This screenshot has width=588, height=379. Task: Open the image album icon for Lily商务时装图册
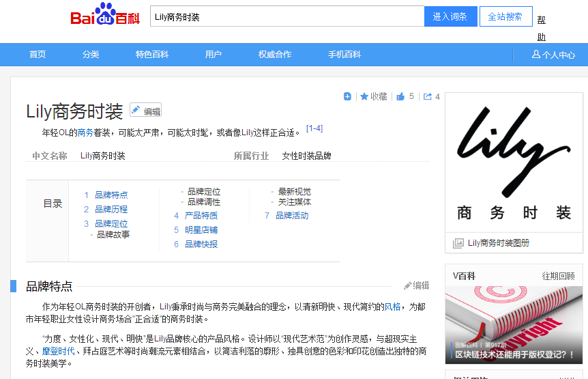(x=458, y=243)
